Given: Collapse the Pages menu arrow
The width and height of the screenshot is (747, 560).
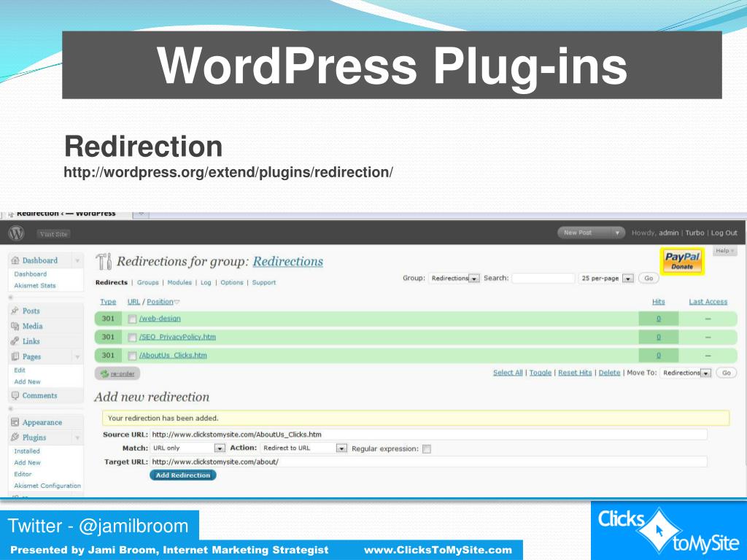Looking at the screenshot, I should (77, 357).
